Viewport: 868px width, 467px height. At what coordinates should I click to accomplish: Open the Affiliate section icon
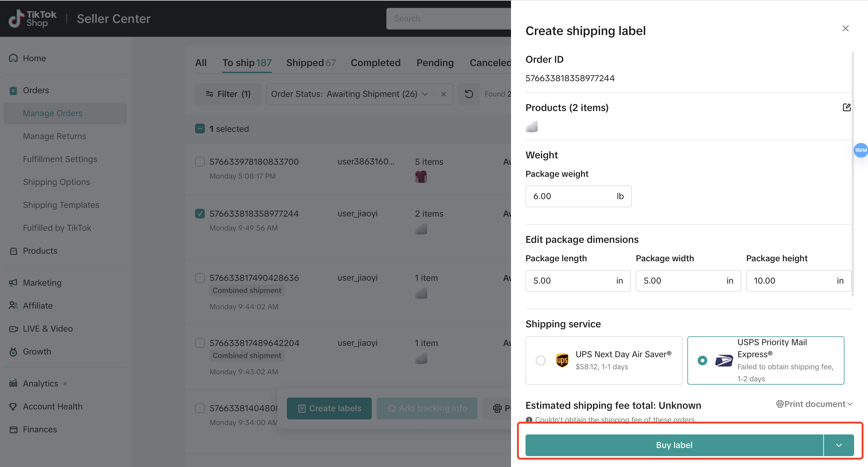point(13,306)
